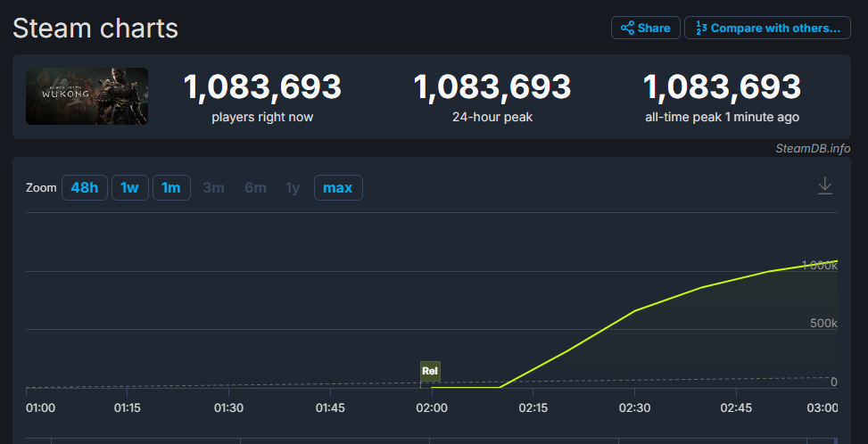The image size is (868, 444).
Task: Click the 01:15 time axis label
Action: 128,408
